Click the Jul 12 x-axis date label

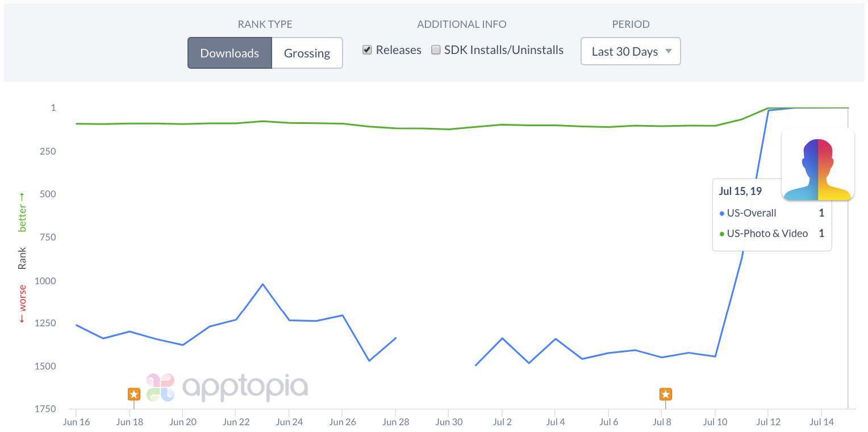coord(768,422)
